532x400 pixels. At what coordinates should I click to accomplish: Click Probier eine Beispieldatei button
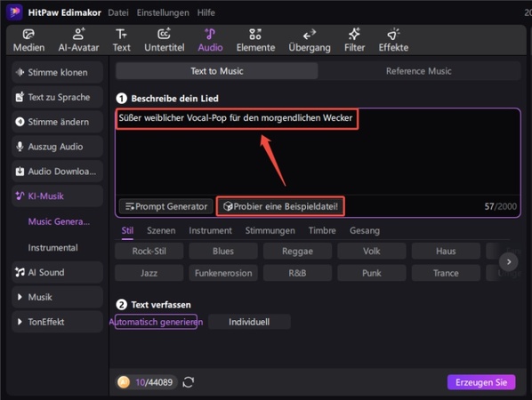click(x=280, y=206)
